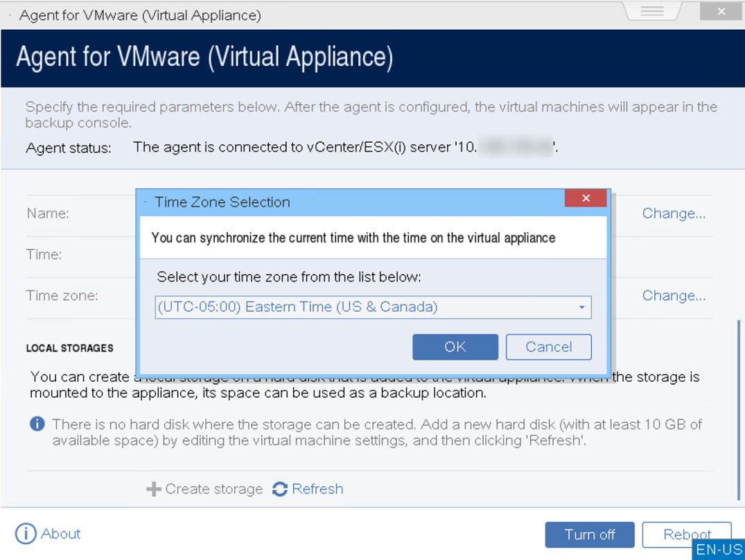Screen dimensions: 745x560
Task: Cancel the Time Zone Selection dialog
Action: (548, 347)
